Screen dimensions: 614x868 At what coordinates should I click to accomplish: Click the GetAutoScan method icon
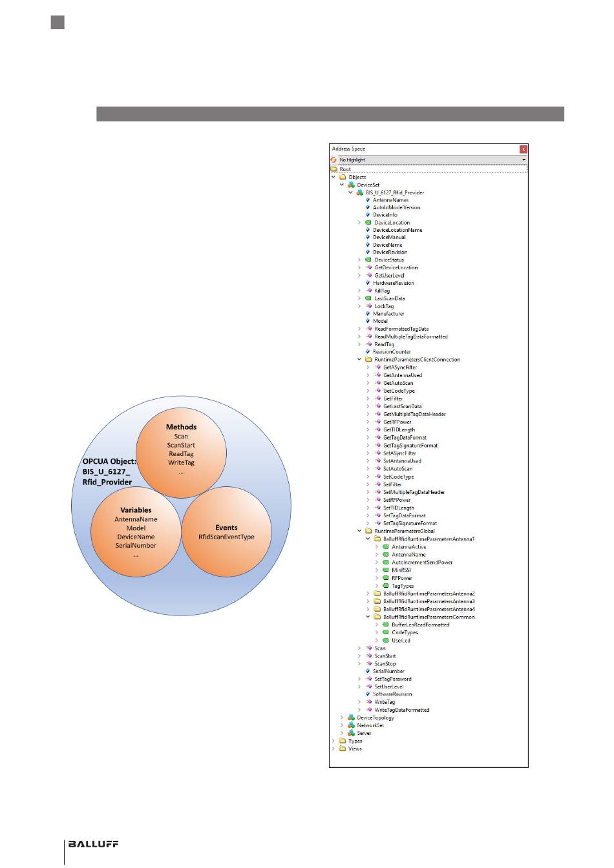(377, 383)
